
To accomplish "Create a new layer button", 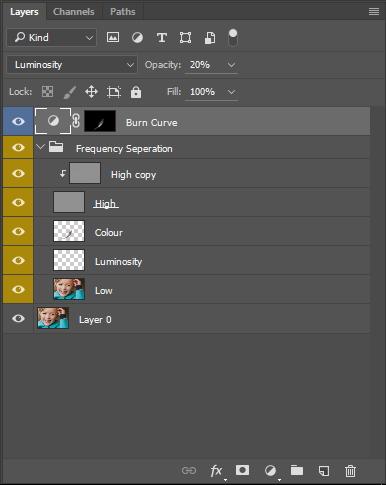I will pyautogui.click(x=324, y=471).
